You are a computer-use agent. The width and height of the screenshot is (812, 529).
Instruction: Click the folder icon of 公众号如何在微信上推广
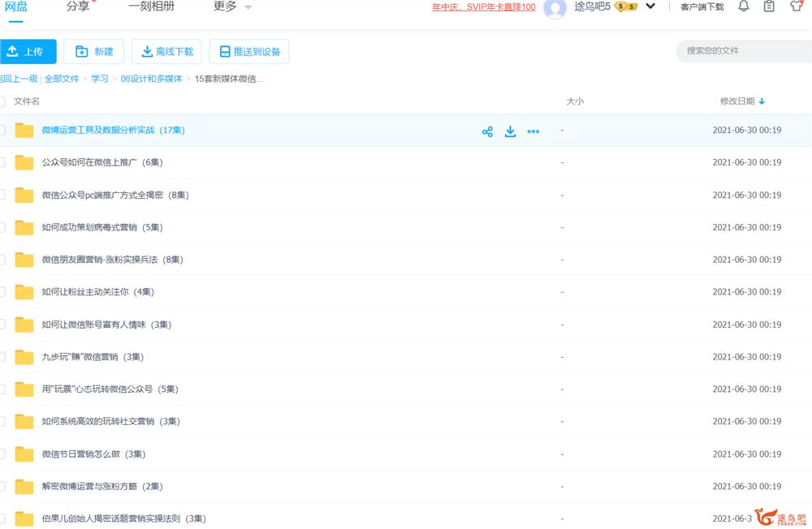tap(24, 162)
